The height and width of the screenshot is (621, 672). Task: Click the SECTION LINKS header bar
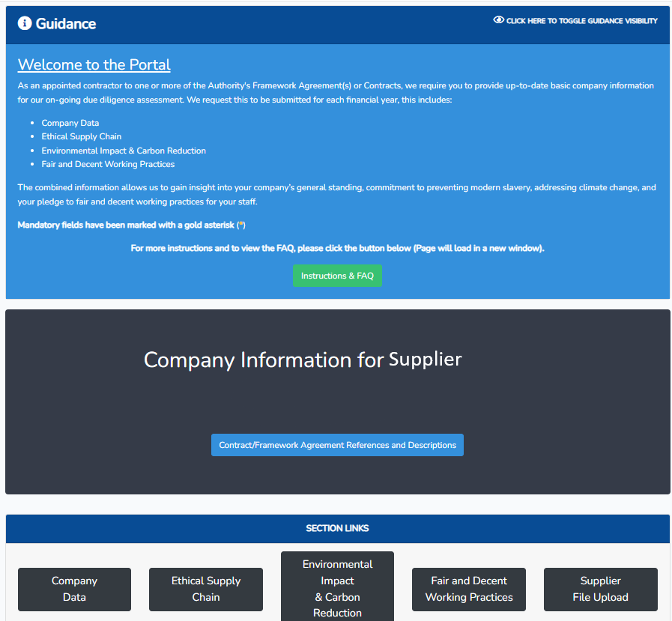337,528
